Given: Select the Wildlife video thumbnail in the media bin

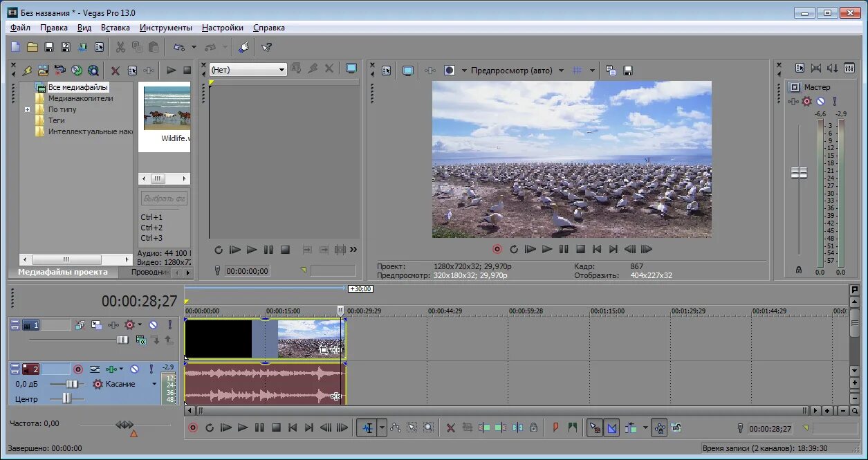Looking at the screenshot, I should [x=167, y=107].
